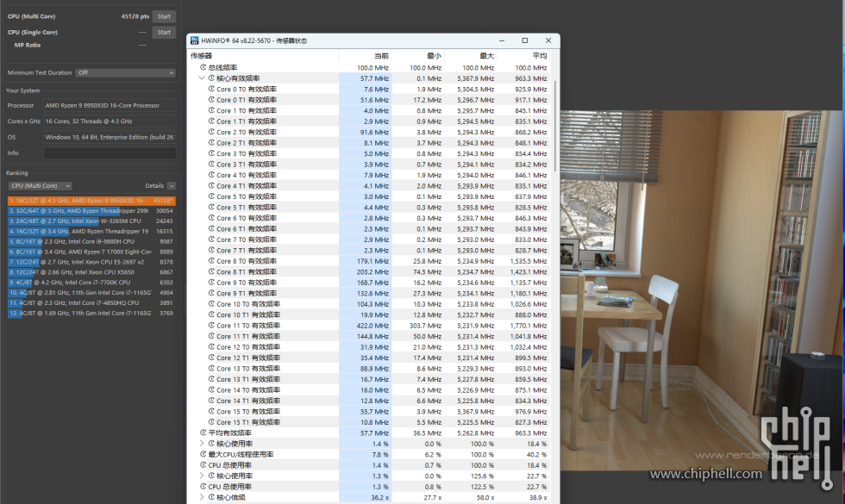Click the clock icon of Core 10 T0 row
The width and height of the screenshot is (845, 504).
click(211, 304)
